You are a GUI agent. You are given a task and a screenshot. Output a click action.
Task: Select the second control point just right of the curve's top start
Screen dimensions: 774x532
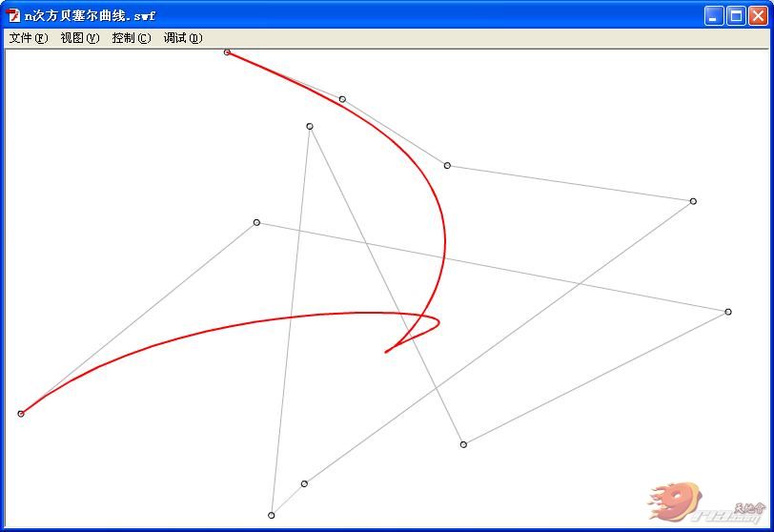pos(342,99)
